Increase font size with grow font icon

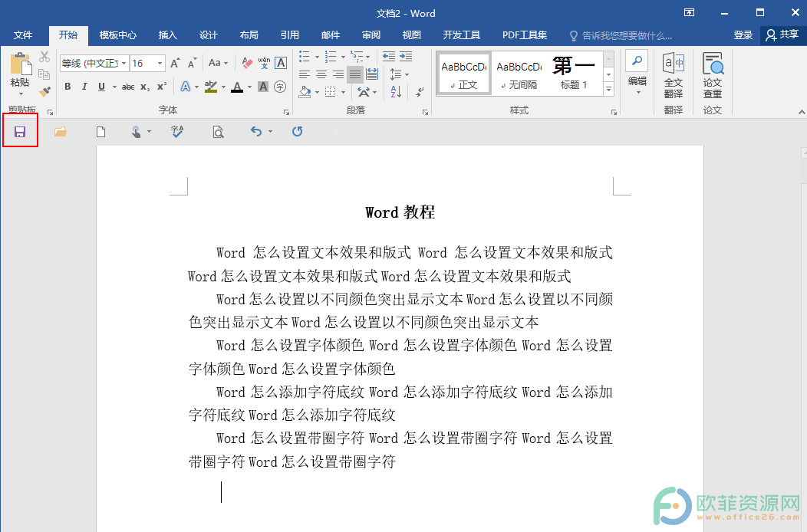[175, 64]
